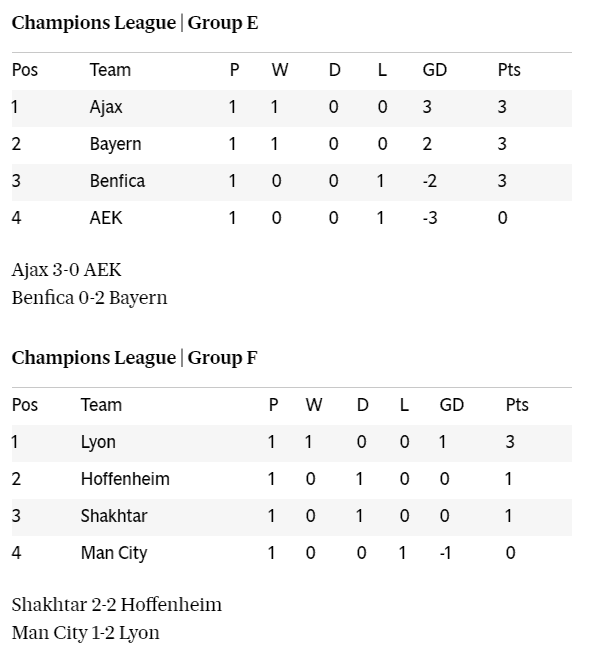Click the Group E table heading
This screenshot has height=652, width=591.
tap(135, 23)
